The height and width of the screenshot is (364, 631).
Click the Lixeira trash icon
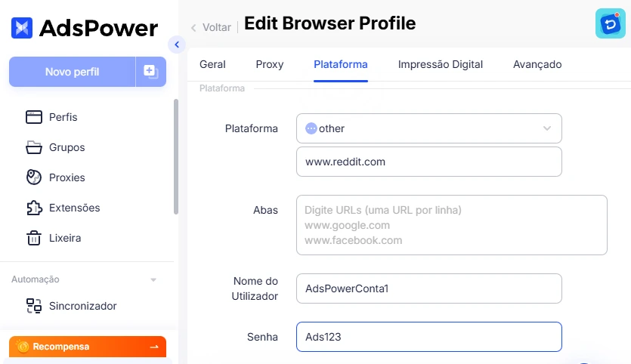pos(34,238)
